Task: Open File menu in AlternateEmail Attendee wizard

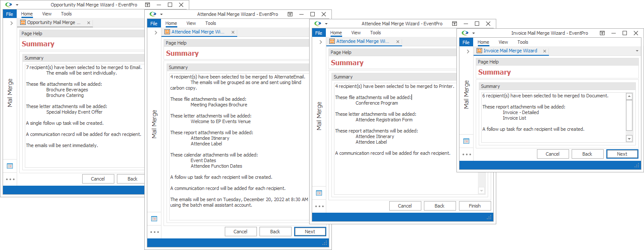Action: click(x=154, y=24)
